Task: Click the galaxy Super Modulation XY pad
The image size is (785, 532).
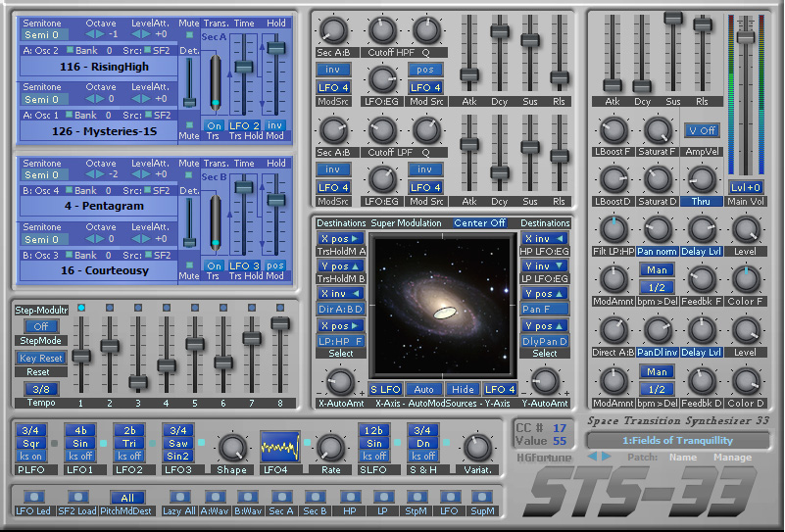Action: tap(443, 306)
